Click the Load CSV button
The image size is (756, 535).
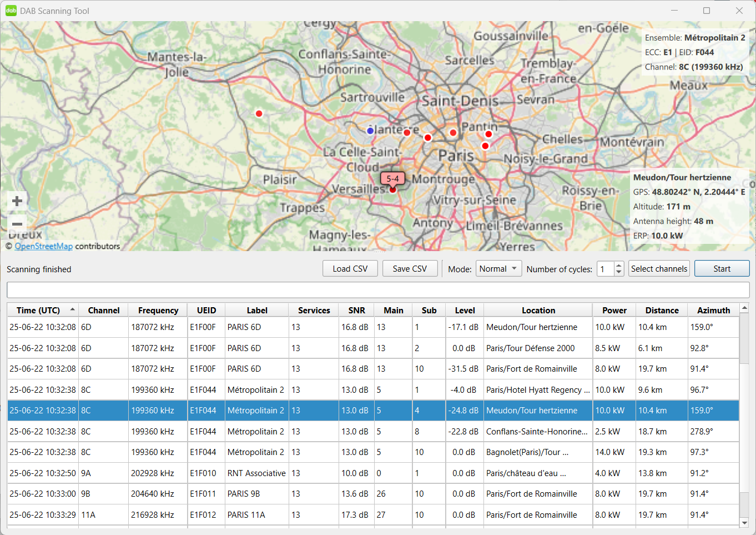tap(350, 269)
